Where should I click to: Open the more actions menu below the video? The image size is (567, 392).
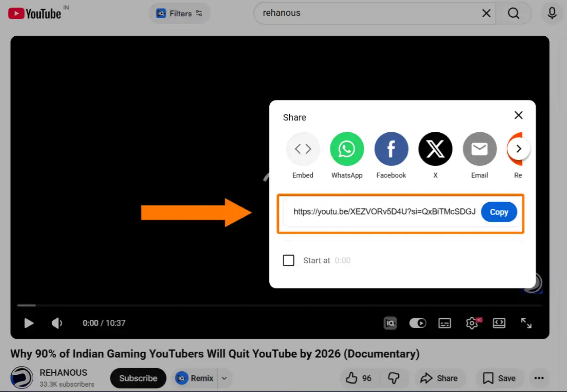pos(539,378)
